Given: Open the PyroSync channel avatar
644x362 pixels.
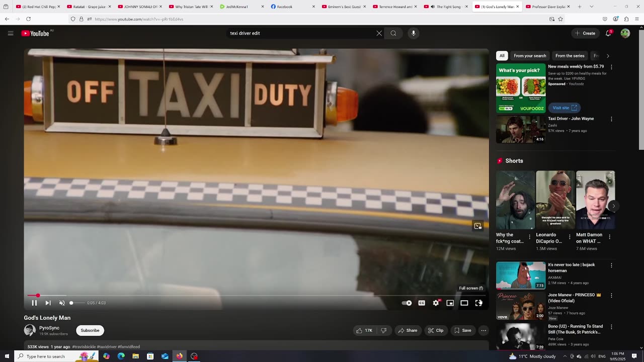Looking at the screenshot, I should (30, 330).
